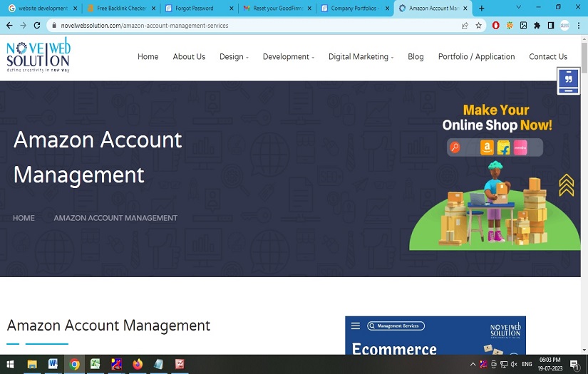Click the Make Your Online Shop banner
Screen dimensions: 588x374
point(495,176)
